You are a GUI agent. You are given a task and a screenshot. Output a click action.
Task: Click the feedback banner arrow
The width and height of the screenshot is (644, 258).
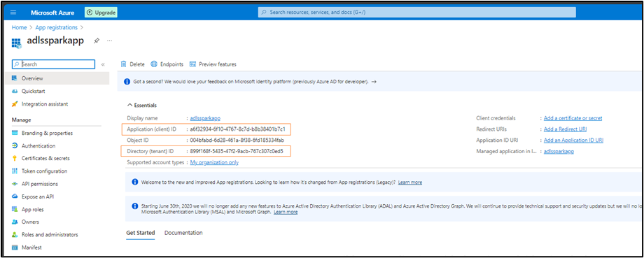374,82
